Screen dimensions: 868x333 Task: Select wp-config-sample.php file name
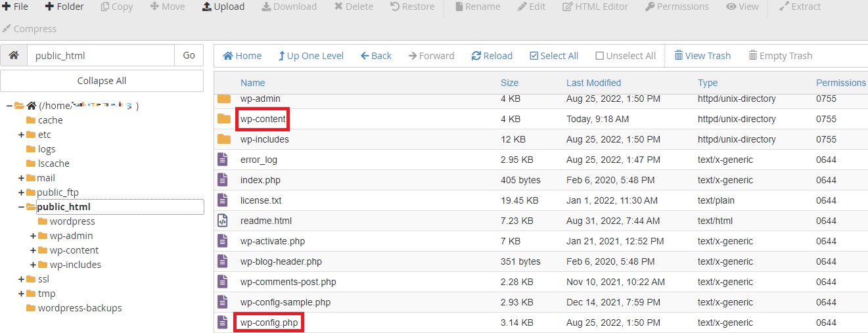[286, 302]
